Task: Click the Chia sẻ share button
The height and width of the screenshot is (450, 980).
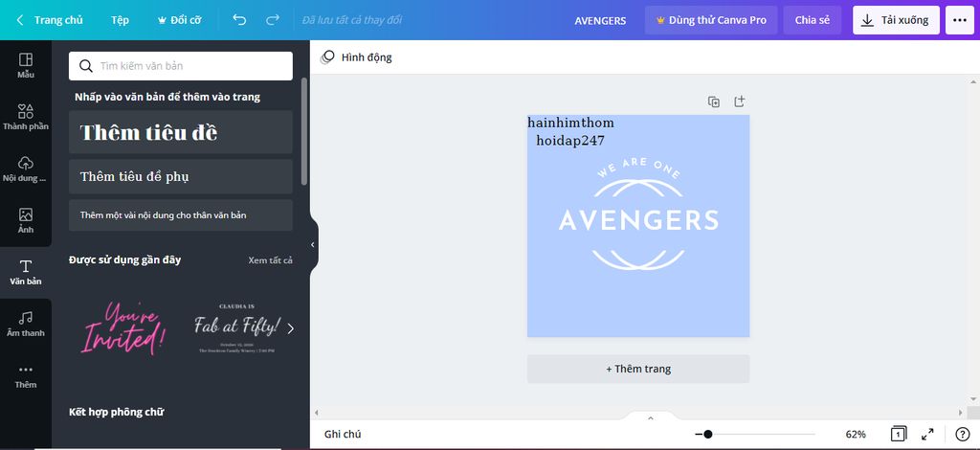Action: (x=813, y=20)
